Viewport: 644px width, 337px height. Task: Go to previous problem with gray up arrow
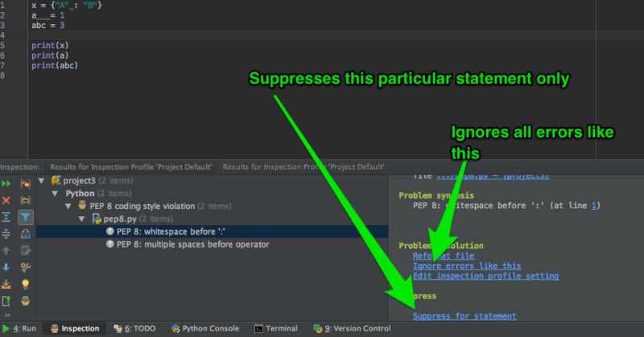coord(6,250)
